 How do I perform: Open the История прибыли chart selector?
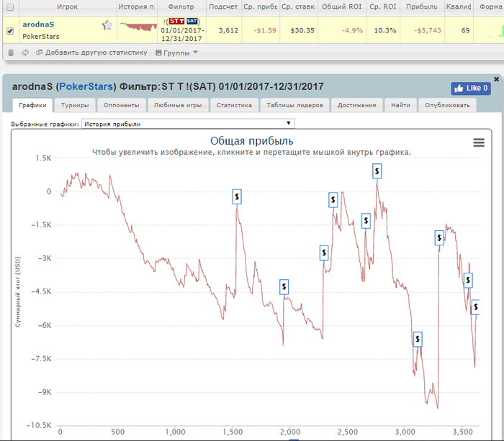[188, 124]
